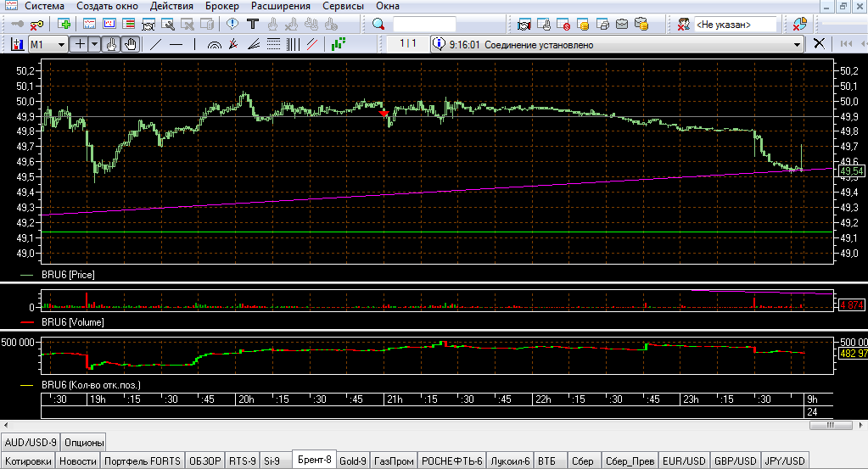Screen dimensions: 868x469
Task: Open the green candlestick chart icon
Action: click(x=339, y=44)
